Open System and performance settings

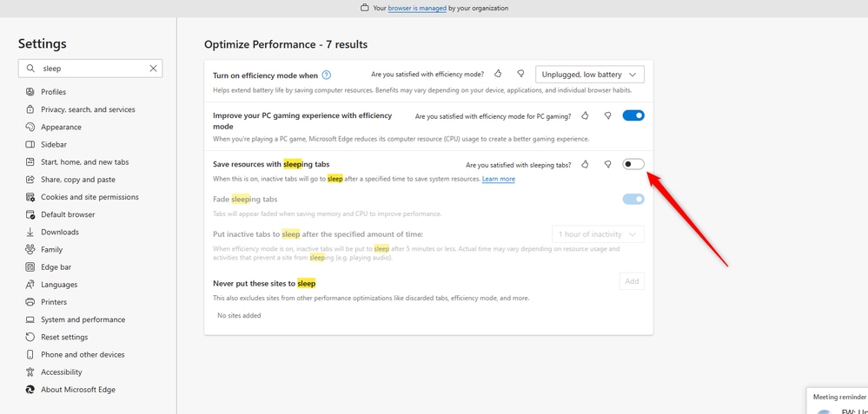point(83,319)
